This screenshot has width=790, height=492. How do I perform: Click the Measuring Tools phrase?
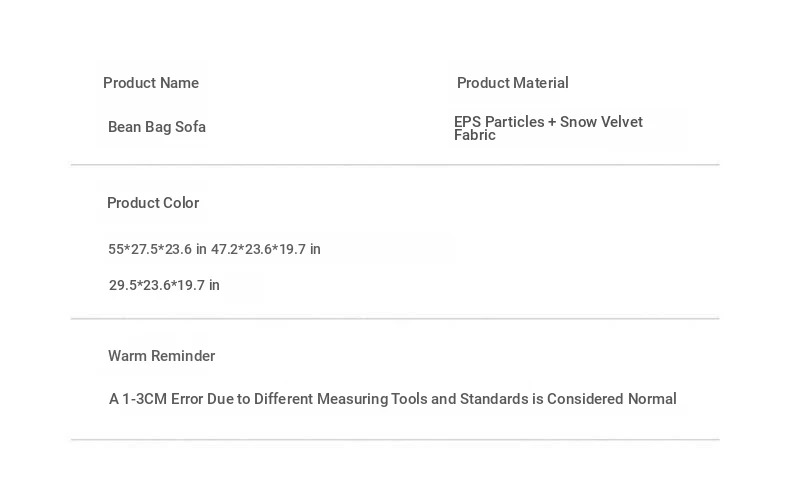[x=371, y=399]
